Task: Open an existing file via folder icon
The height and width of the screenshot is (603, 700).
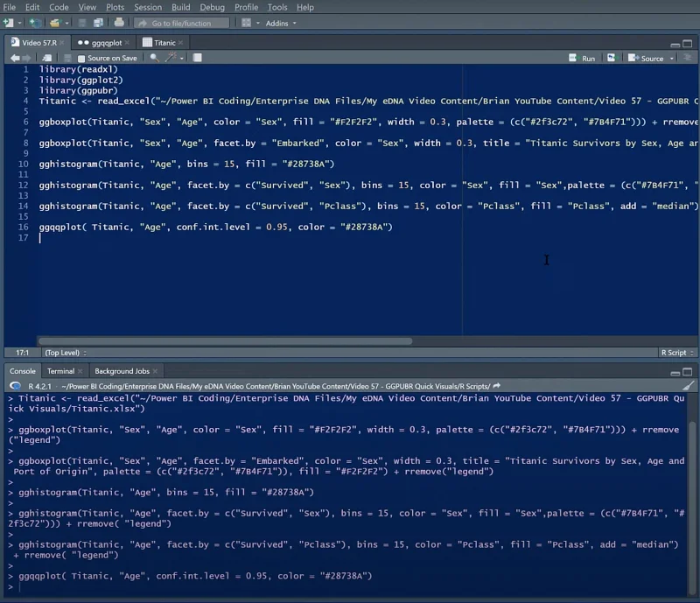Action: coord(54,23)
